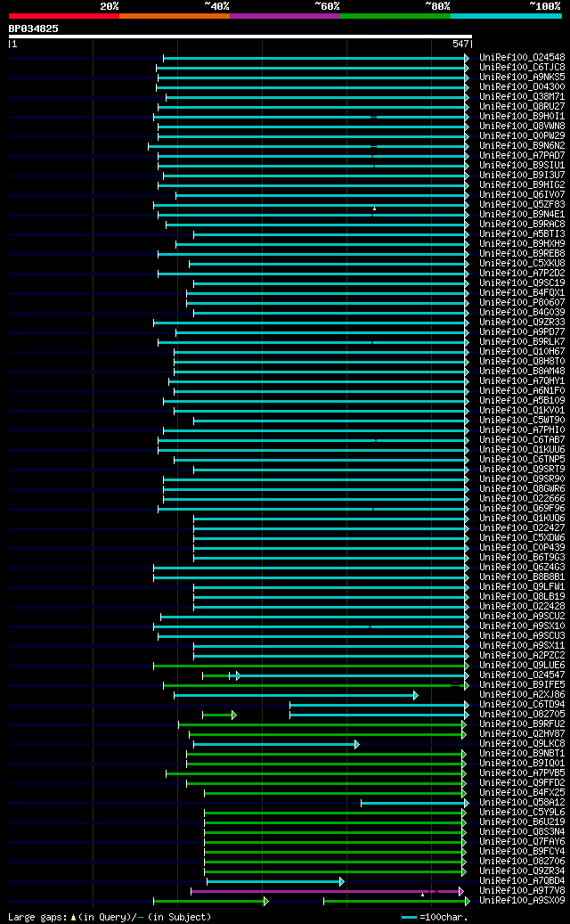570x924 pixels.
Task: Click the cyan alignment bar for A2XJ86
Action: click(x=296, y=695)
